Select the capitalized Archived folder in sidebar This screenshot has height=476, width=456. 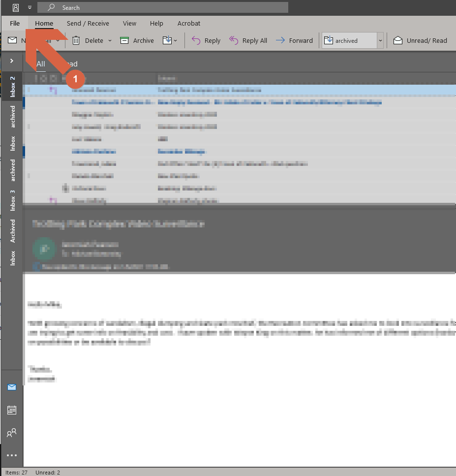tap(12, 231)
